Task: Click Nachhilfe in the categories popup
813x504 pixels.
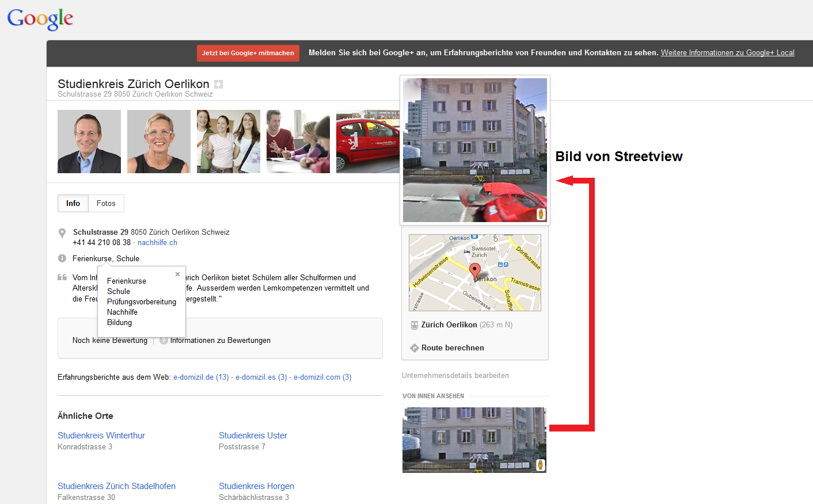Action: click(122, 312)
